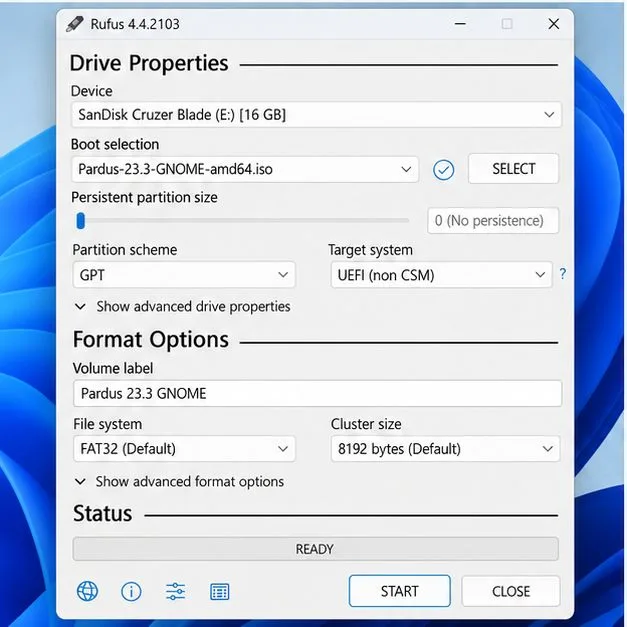The image size is (627, 627).
Task: Open the Cluster size 8192 bytes dropdown
Action: tap(445, 449)
